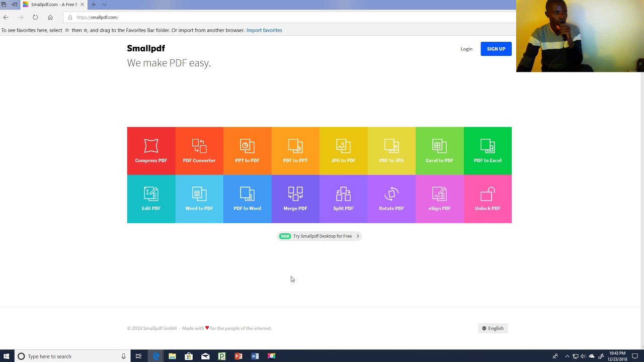Open Publisher from the taskbar
644x362 pixels.
click(222, 356)
